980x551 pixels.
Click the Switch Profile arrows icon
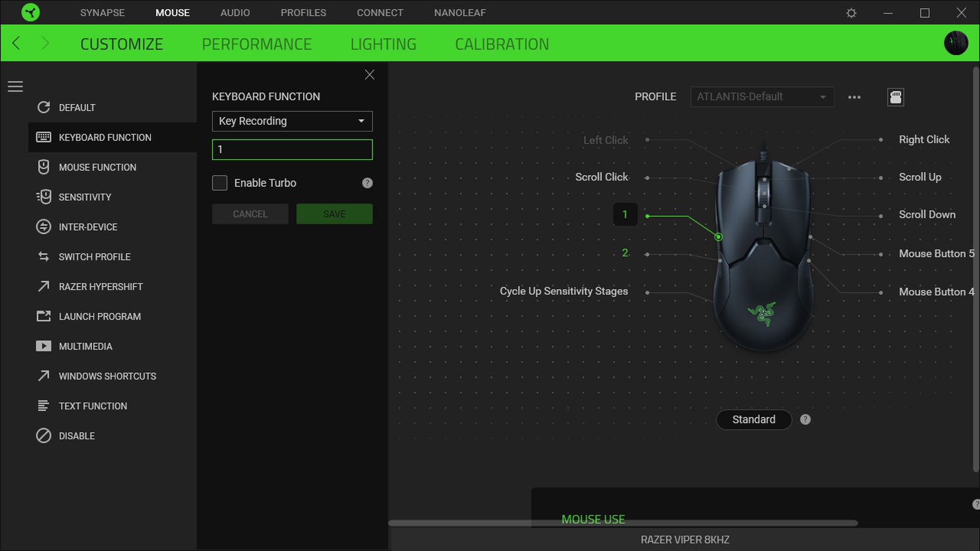[43, 257]
